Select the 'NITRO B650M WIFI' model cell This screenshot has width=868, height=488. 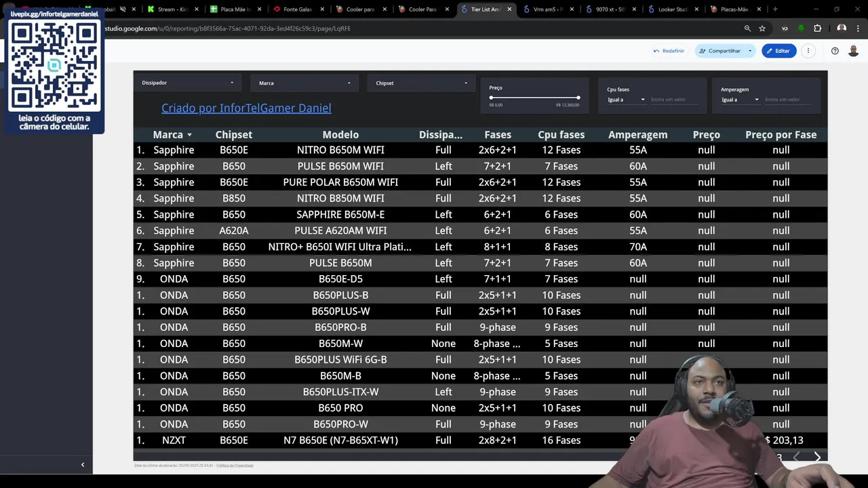340,150
